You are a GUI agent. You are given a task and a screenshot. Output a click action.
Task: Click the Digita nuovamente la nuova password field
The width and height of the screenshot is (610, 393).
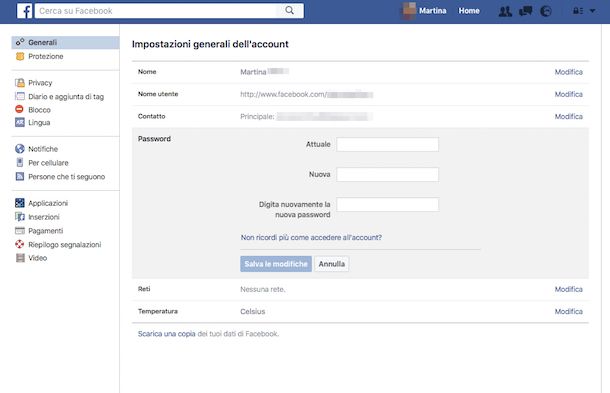click(387, 204)
